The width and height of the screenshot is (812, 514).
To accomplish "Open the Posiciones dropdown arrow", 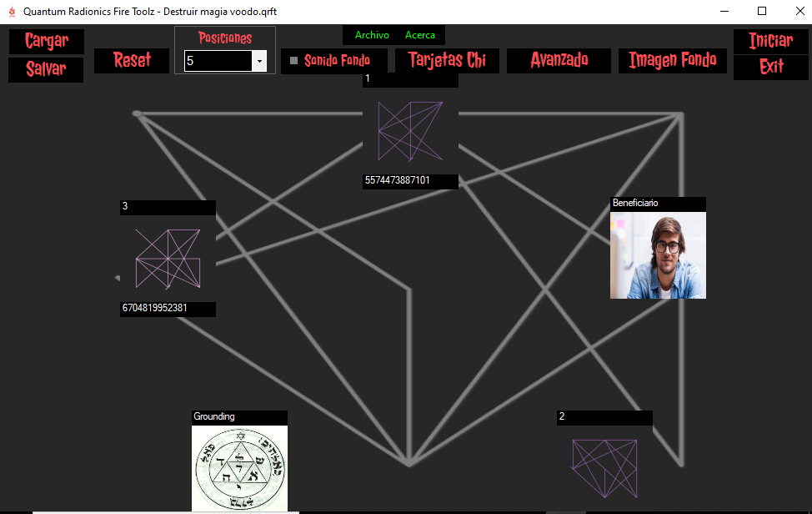I will click(259, 61).
